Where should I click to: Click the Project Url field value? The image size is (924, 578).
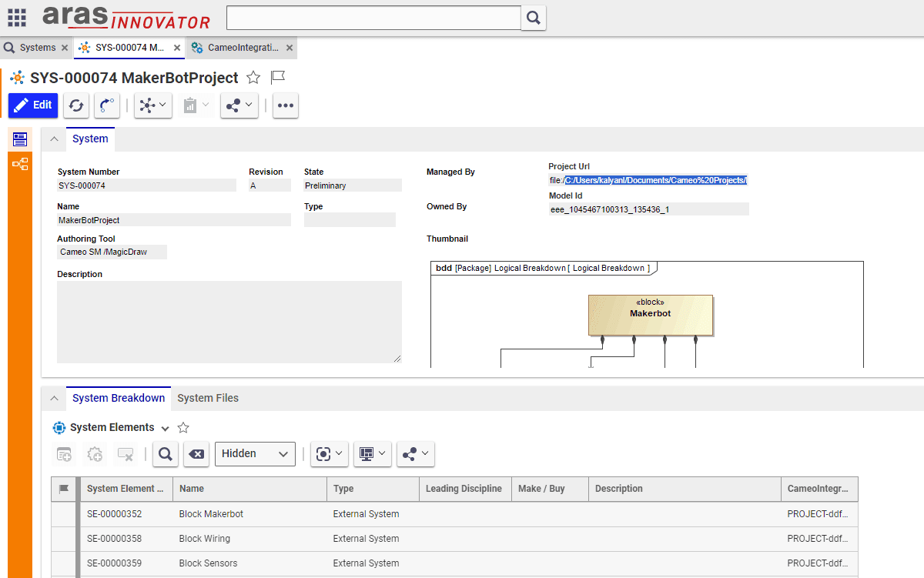[648, 180]
